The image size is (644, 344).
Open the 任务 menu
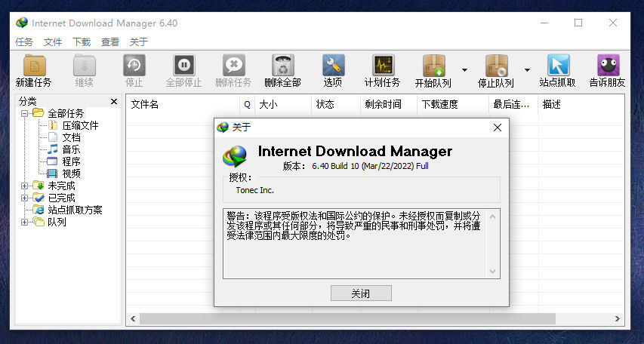point(24,42)
